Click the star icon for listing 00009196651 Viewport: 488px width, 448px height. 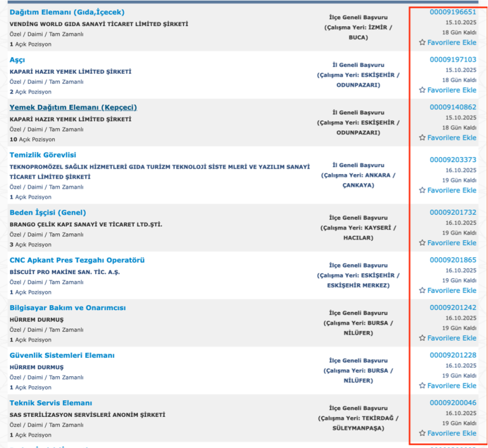click(422, 43)
